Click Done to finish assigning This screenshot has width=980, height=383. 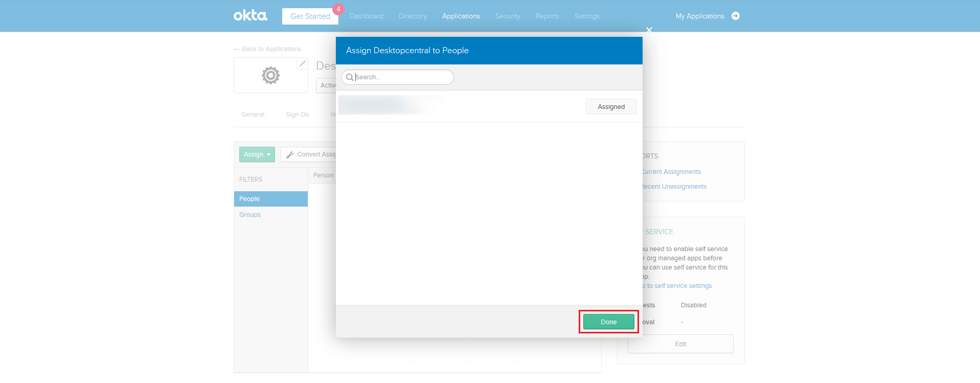(x=609, y=322)
